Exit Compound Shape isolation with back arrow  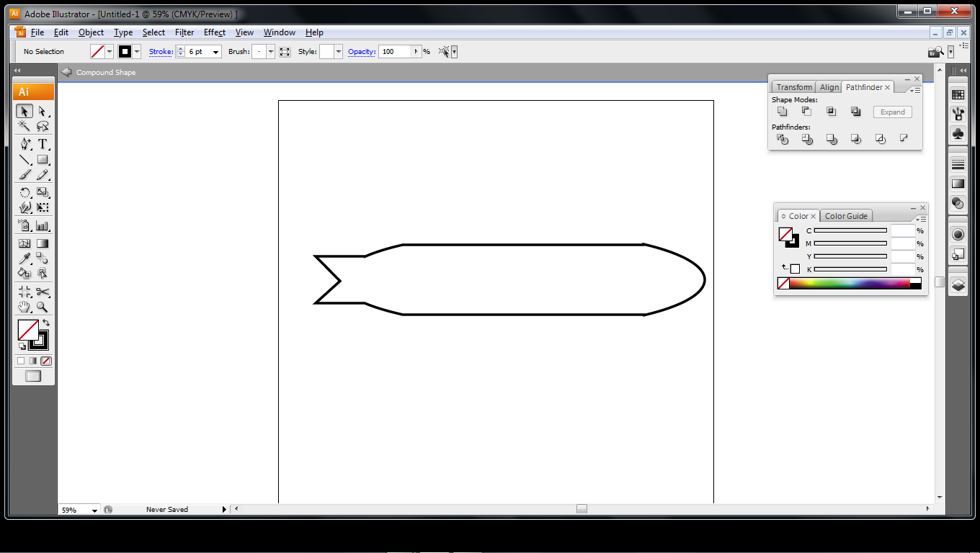66,72
